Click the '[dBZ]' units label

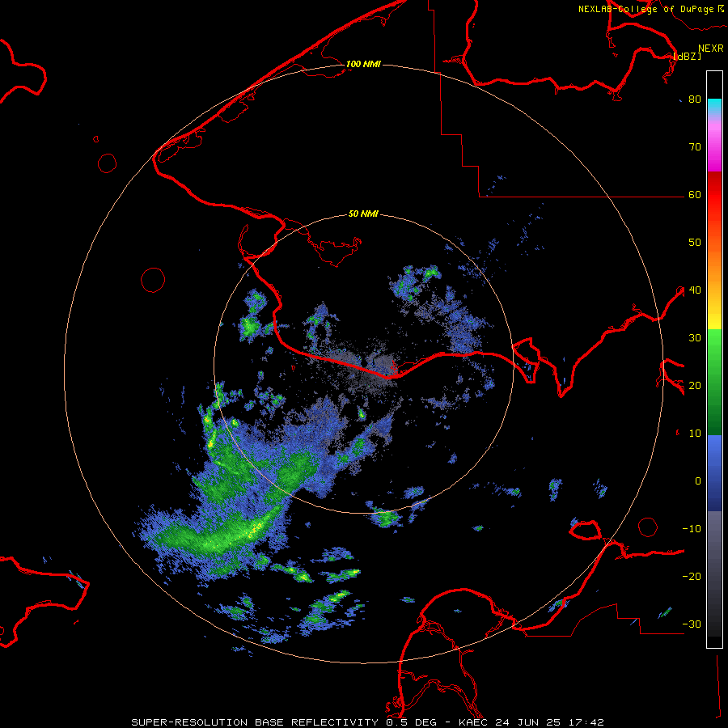point(687,56)
